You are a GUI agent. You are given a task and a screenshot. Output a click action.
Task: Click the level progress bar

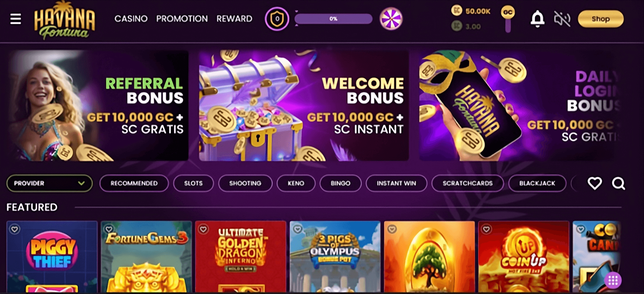(333, 19)
